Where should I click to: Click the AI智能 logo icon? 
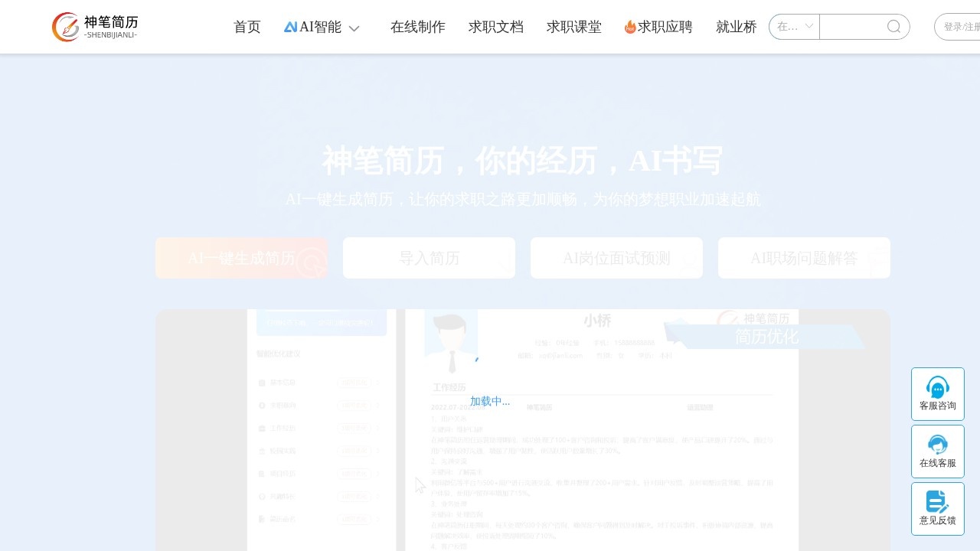[290, 27]
